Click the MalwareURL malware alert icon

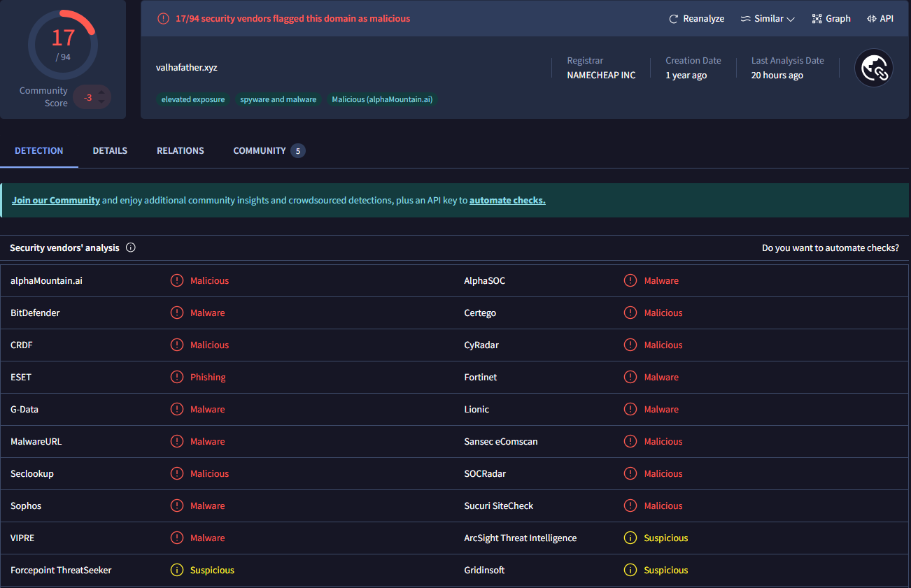point(177,441)
